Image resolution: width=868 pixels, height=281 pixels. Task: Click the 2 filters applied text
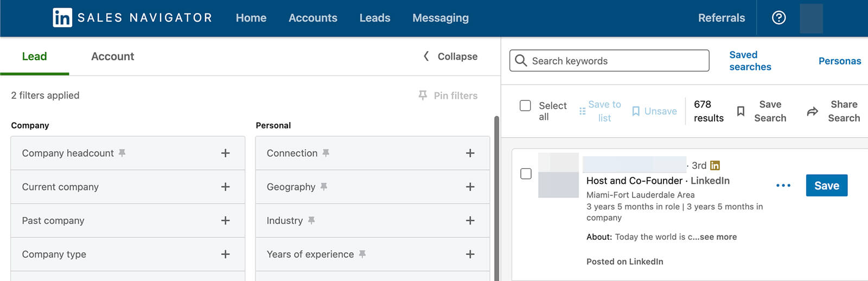click(x=46, y=95)
